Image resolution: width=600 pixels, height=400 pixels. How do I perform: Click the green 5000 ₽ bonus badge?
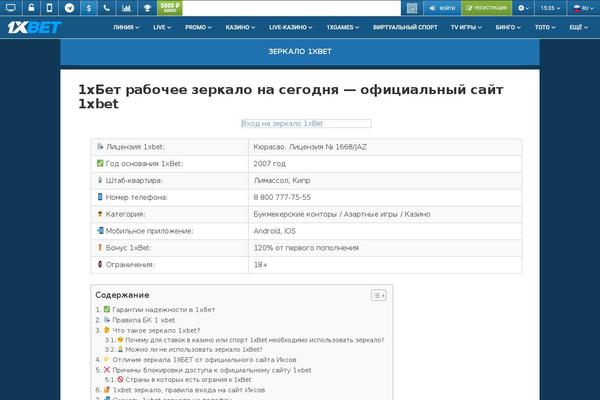(x=170, y=8)
